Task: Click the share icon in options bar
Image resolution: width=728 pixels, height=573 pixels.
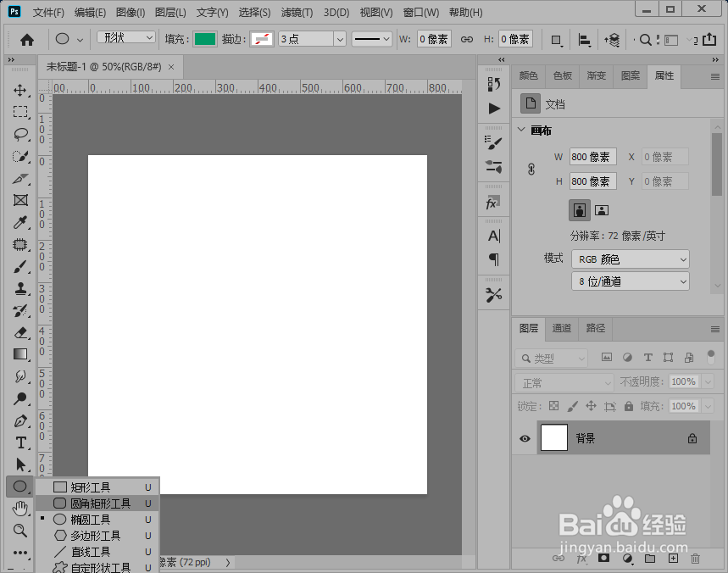Action: click(x=709, y=40)
